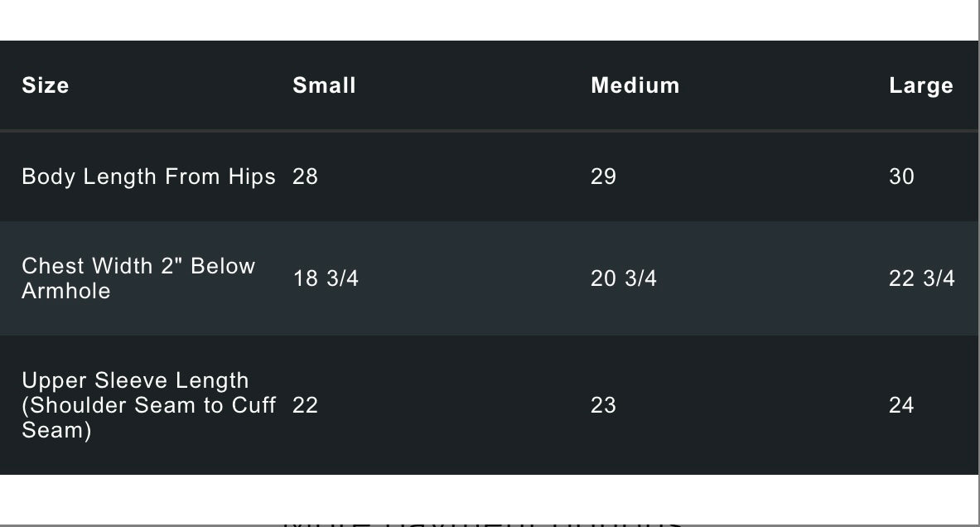Viewport: 980px width, 527px height.
Task: Select the Small sleeve length value 22
Action: click(305, 405)
